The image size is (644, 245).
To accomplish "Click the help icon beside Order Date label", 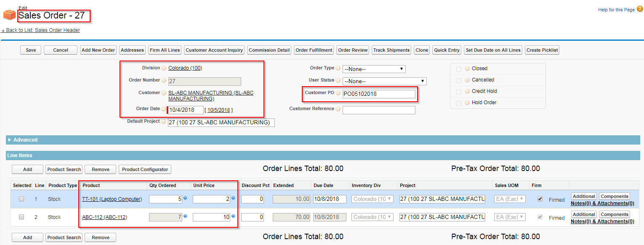I will click(x=164, y=109).
